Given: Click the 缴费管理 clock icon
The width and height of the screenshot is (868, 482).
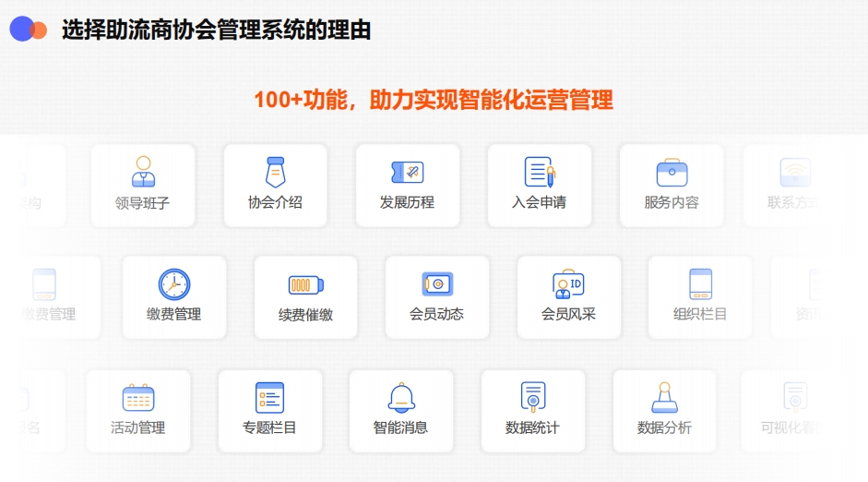Looking at the screenshot, I should click(173, 284).
